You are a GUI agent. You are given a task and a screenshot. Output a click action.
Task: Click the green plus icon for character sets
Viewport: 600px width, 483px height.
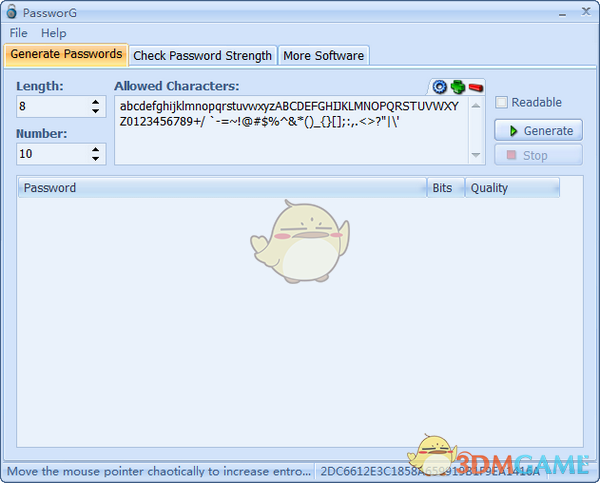457,87
